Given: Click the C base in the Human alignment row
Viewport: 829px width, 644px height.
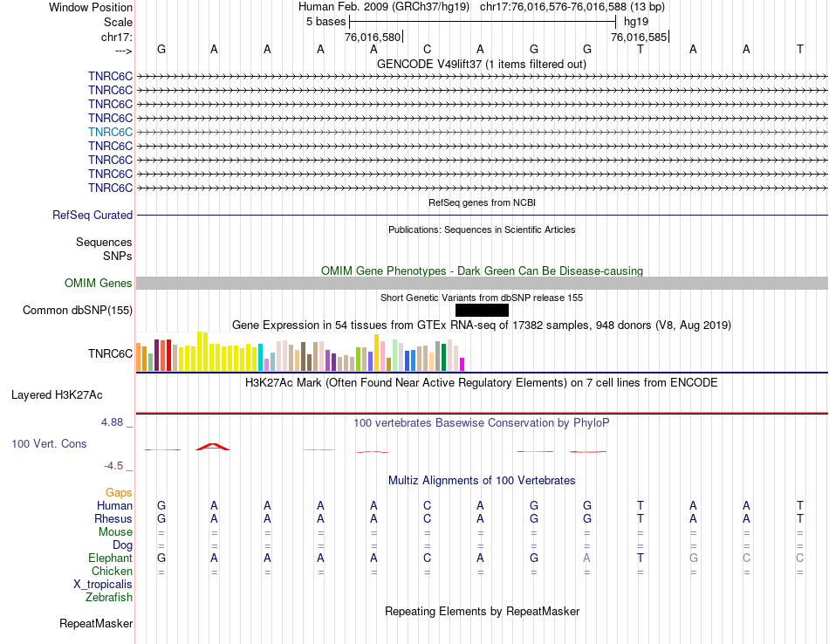Looking at the screenshot, I should pos(428,506).
